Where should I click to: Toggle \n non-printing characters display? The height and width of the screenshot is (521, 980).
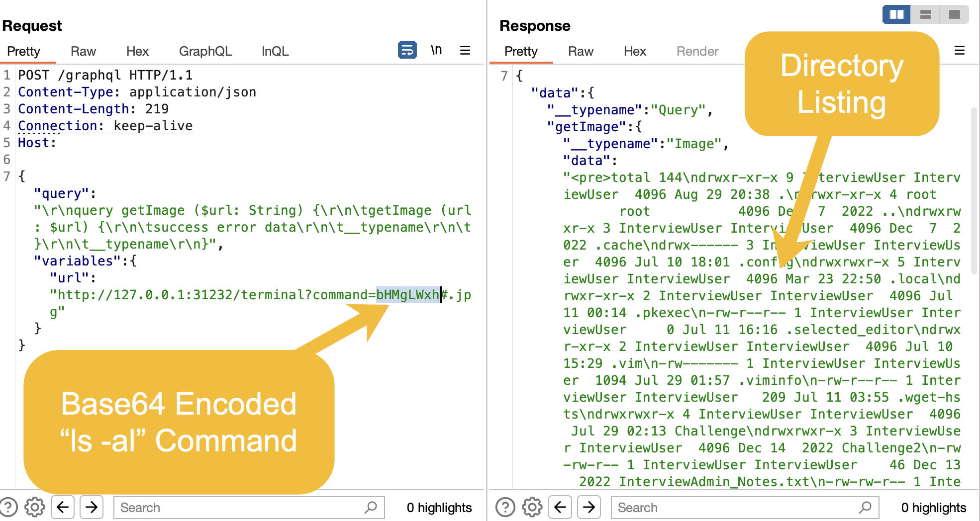tap(436, 50)
